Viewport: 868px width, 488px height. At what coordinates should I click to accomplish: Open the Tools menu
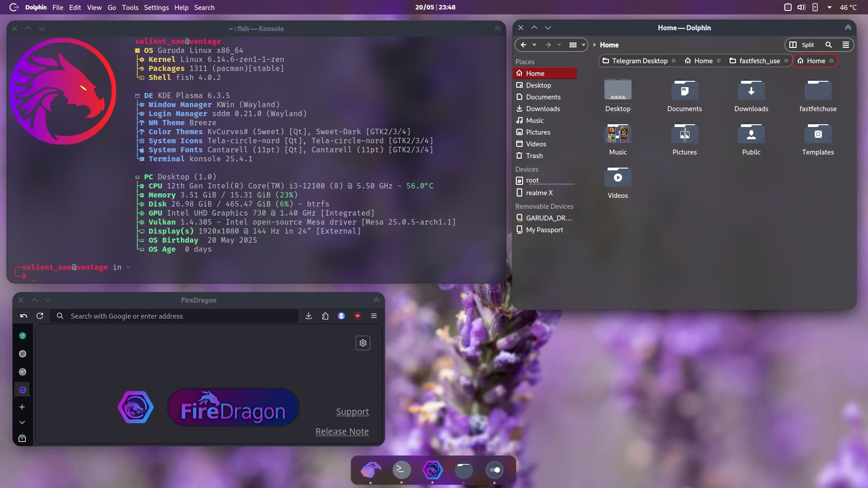coord(130,7)
